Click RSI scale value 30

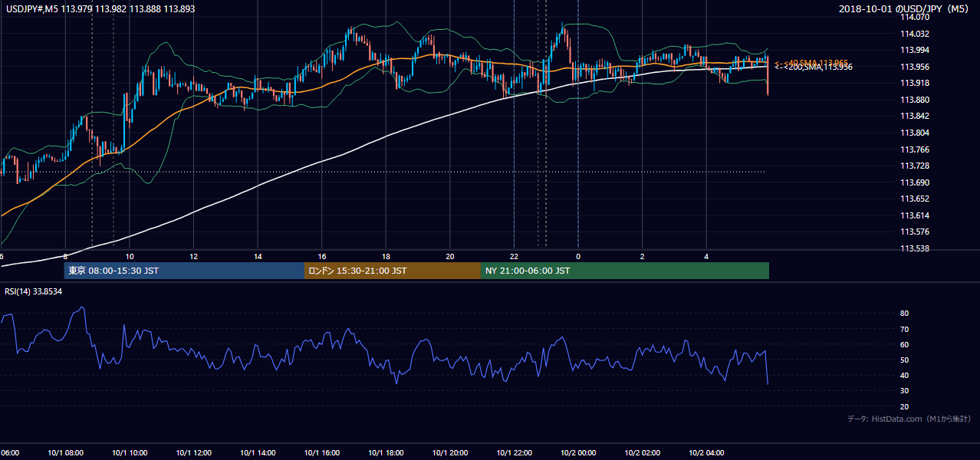(x=905, y=391)
